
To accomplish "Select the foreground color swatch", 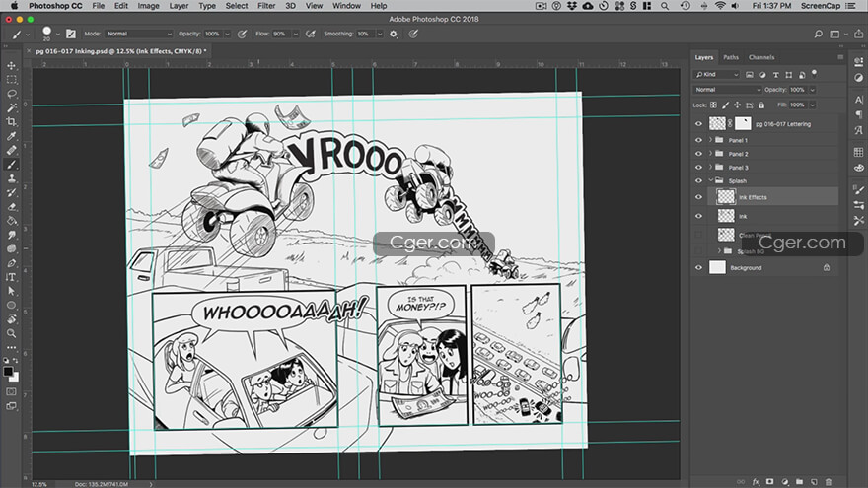I will (x=8, y=372).
